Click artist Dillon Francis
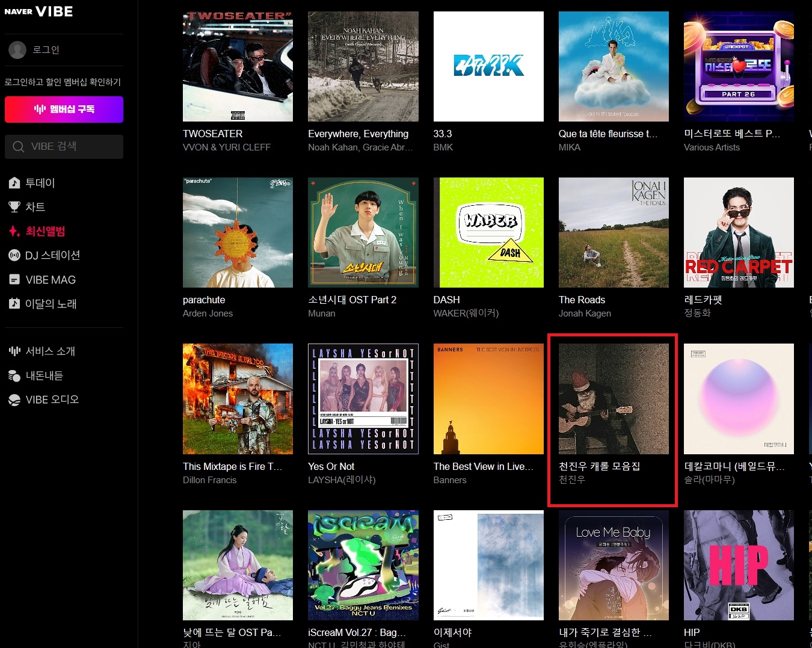 point(210,480)
